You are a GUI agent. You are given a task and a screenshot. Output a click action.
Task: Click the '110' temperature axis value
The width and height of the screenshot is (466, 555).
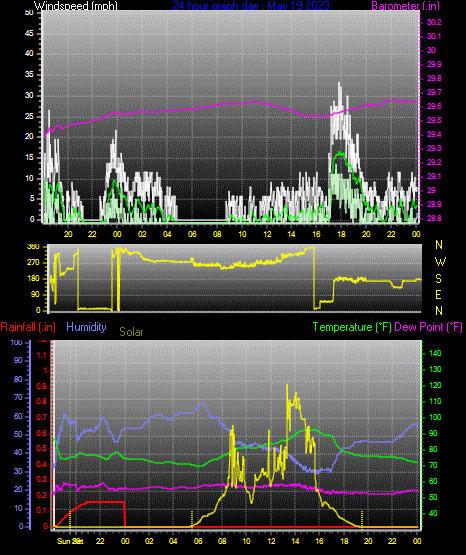point(435,401)
